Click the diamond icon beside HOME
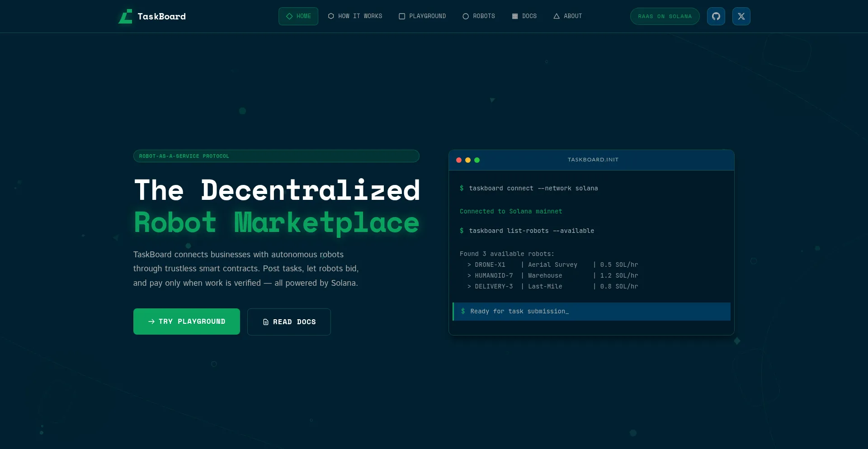868x449 pixels. 289,16
